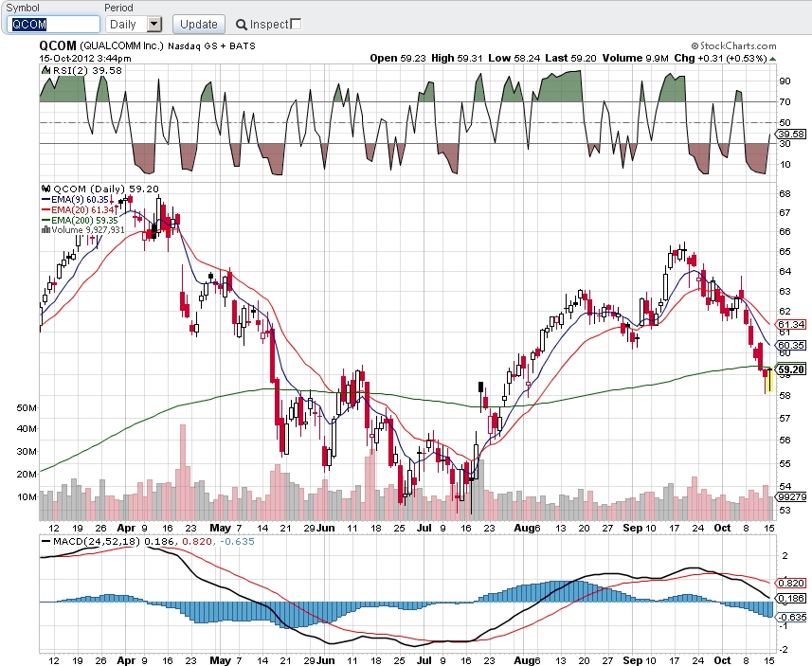Click the EMA(9) 60.35 legend entry
The height and width of the screenshot is (666, 812).
[75, 199]
